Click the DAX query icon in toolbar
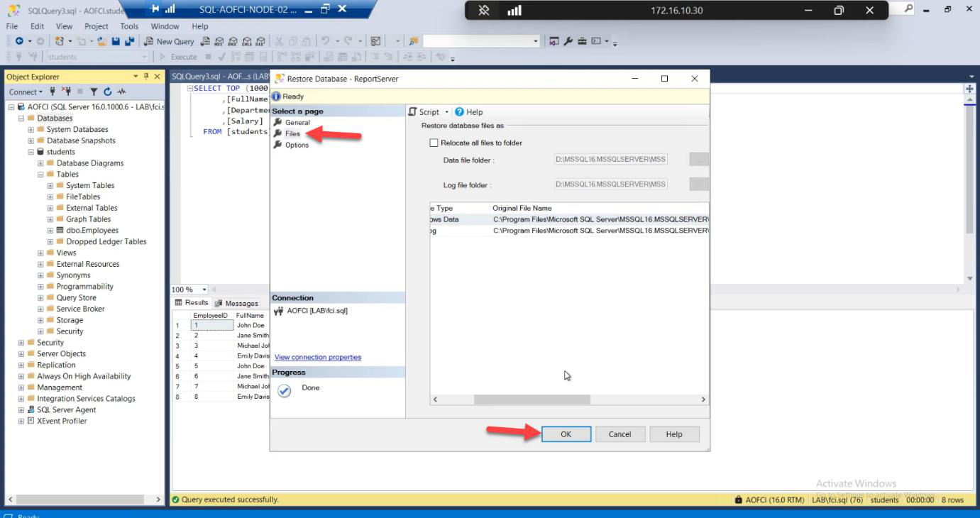980x518 pixels. point(261,41)
